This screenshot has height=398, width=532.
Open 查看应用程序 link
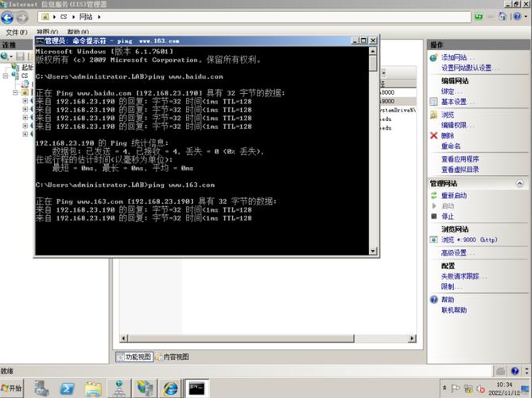click(460, 159)
